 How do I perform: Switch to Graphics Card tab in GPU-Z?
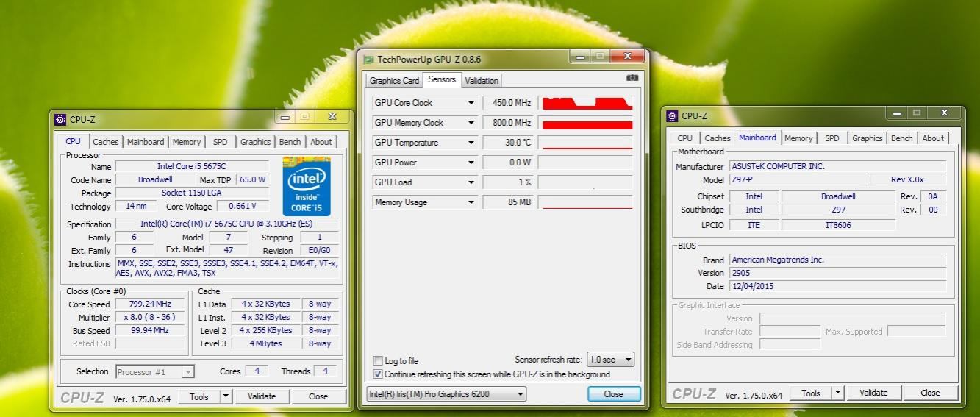(394, 81)
